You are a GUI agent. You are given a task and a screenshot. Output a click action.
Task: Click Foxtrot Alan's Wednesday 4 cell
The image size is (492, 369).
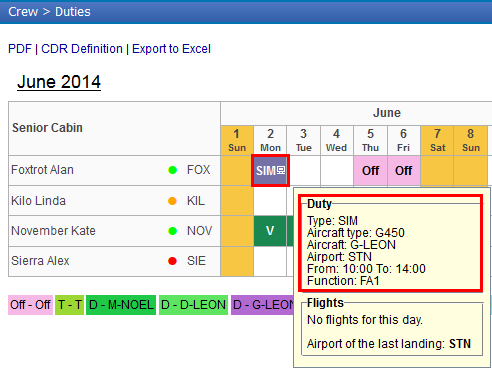(337, 171)
